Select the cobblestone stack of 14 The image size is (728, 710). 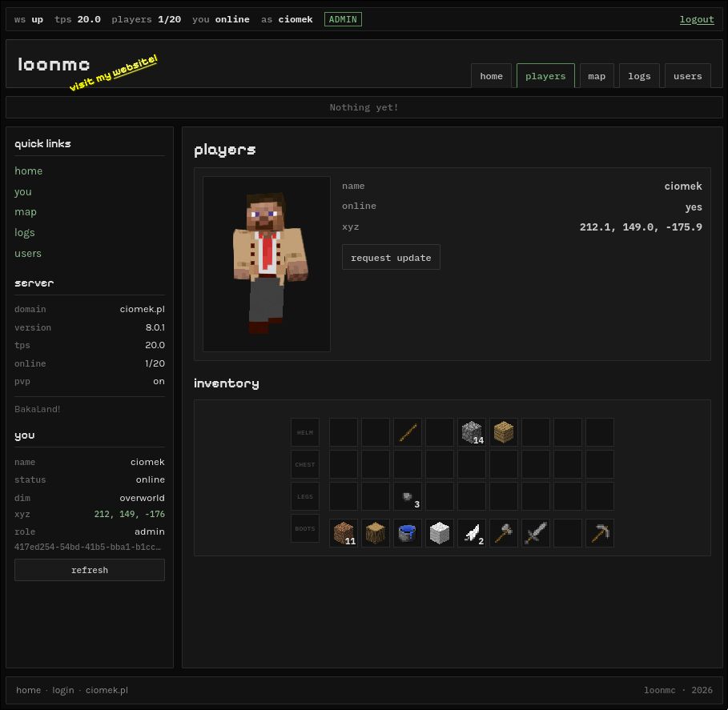point(472,432)
